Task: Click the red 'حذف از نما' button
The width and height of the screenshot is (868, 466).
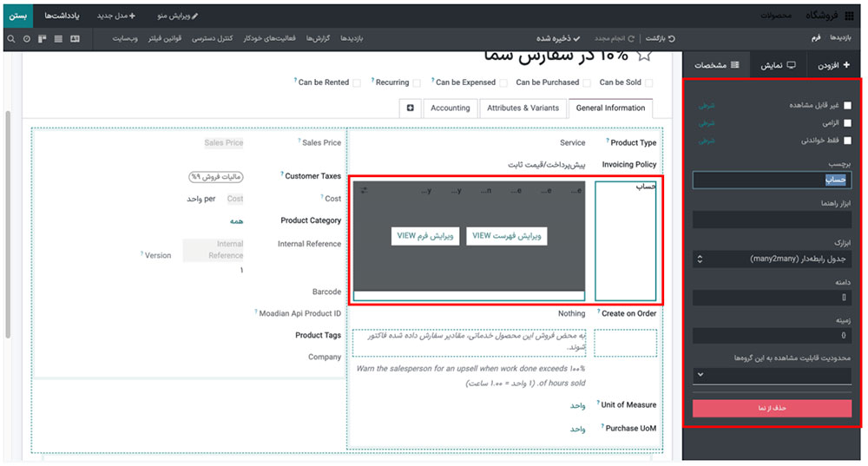Action: [772, 408]
